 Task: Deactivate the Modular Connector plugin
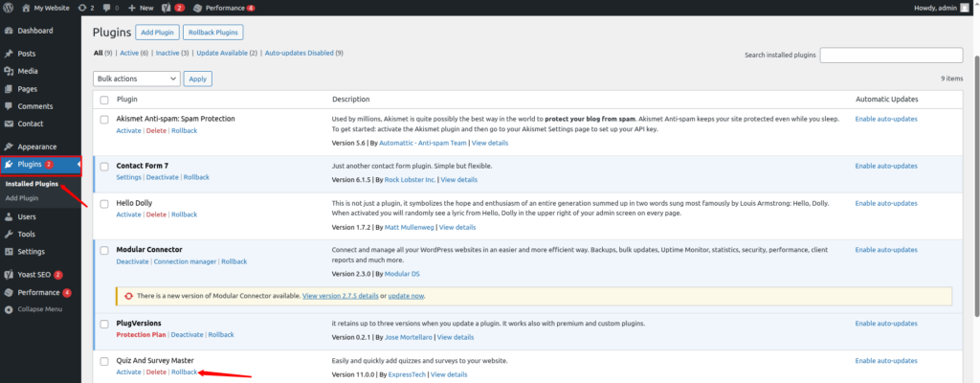(132, 261)
